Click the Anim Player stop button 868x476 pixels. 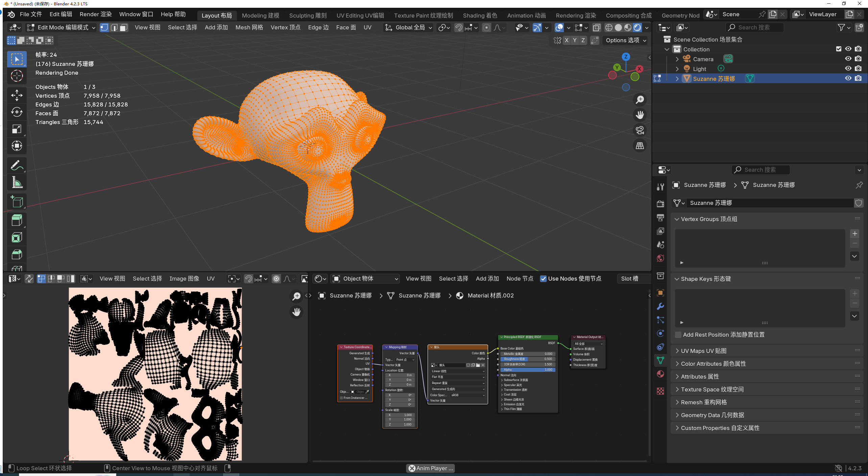tap(412, 468)
